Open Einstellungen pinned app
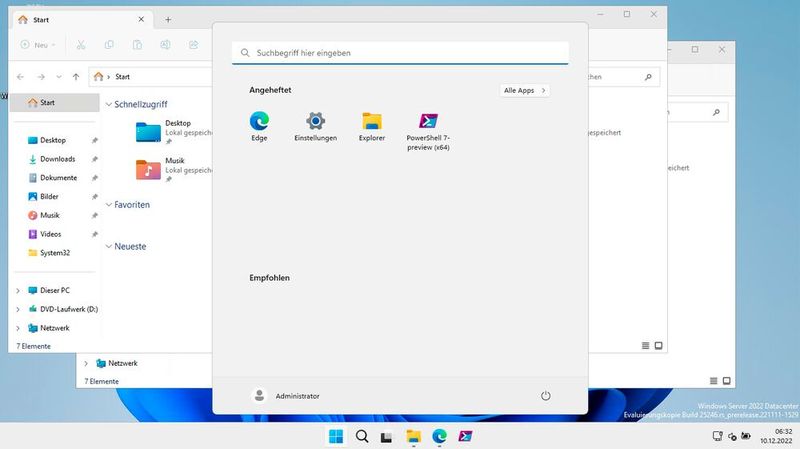This screenshot has width=800, height=449. click(x=315, y=127)
